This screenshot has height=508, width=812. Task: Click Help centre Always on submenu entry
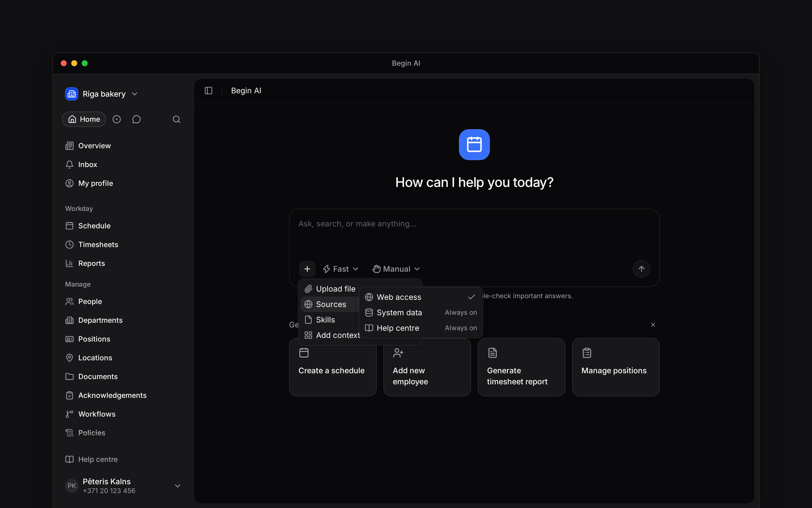coord(421,328)
